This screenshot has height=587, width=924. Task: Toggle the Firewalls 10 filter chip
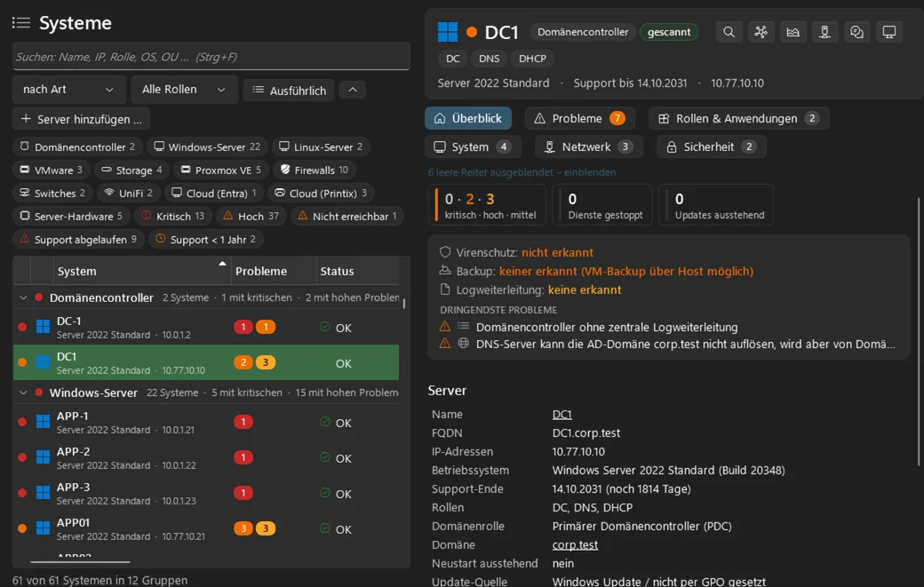click(315, 171)
